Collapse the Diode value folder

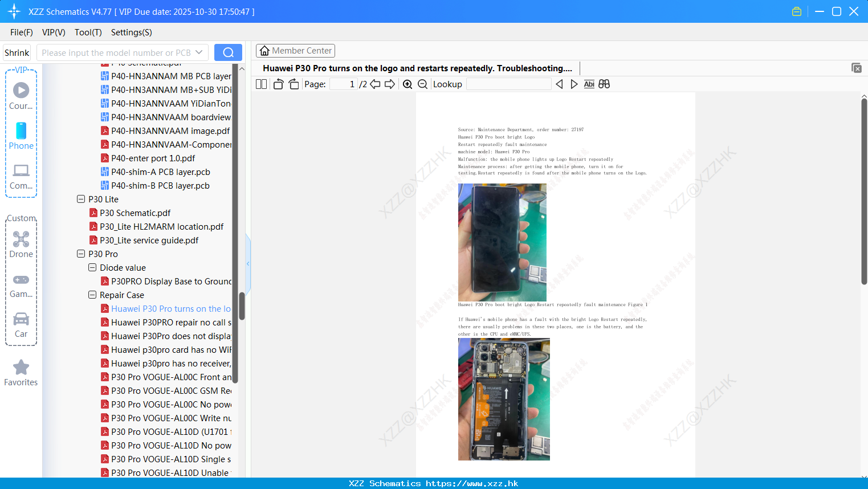coord(92,267)
